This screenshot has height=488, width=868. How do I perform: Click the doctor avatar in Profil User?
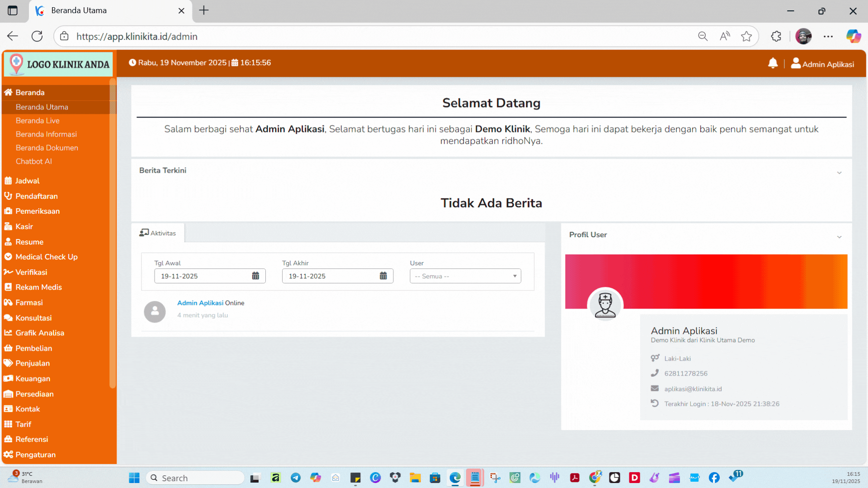tap(605, 305)
